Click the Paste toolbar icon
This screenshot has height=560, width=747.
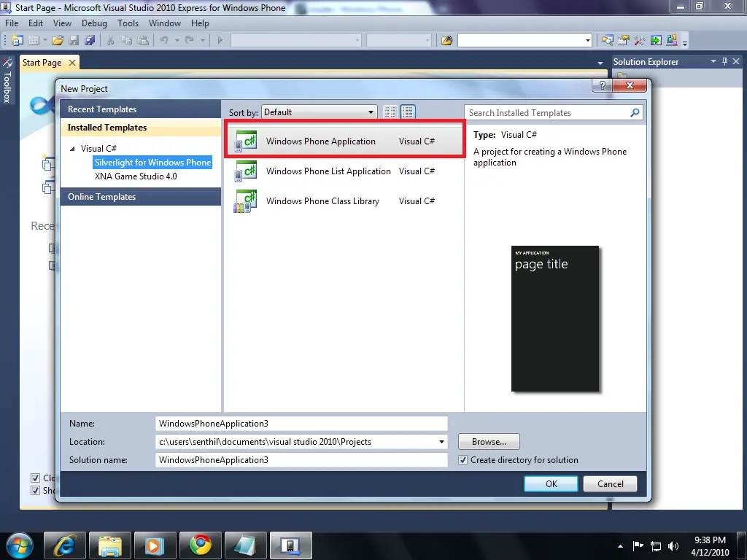pyautogui.click(x=143, y=41)
